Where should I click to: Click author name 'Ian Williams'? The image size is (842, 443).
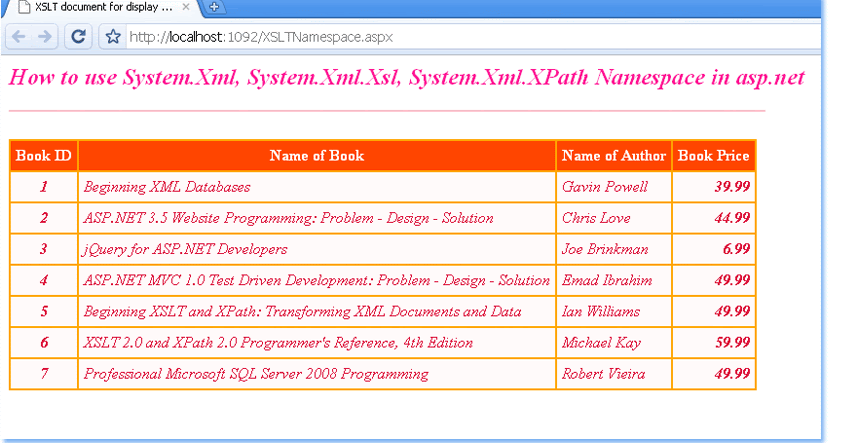[x=601, y=311]
